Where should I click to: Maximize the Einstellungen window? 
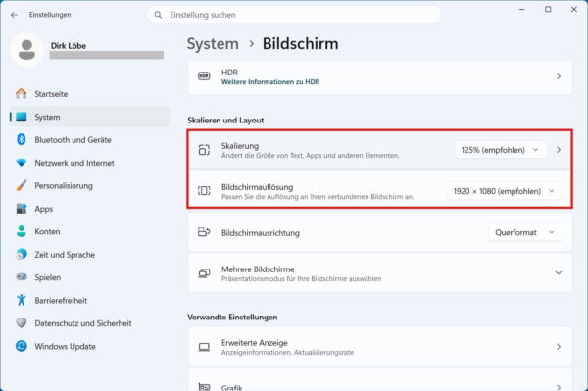(548, 10)
